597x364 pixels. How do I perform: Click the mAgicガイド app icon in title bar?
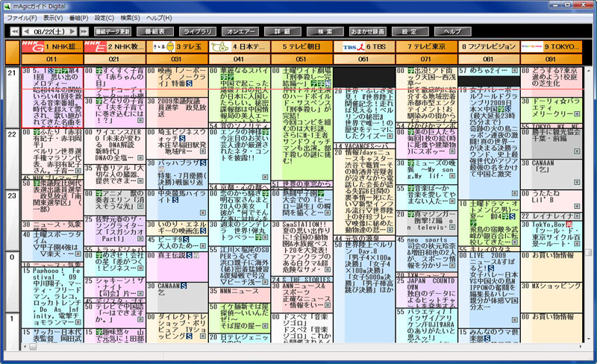tap(7, 6)
